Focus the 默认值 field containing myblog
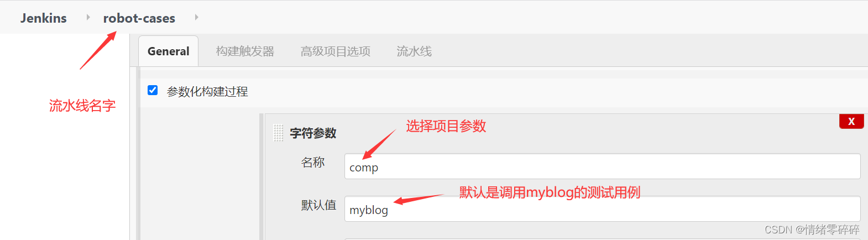The height and width of the screenshot is (240, 868). tap(602, 209)
